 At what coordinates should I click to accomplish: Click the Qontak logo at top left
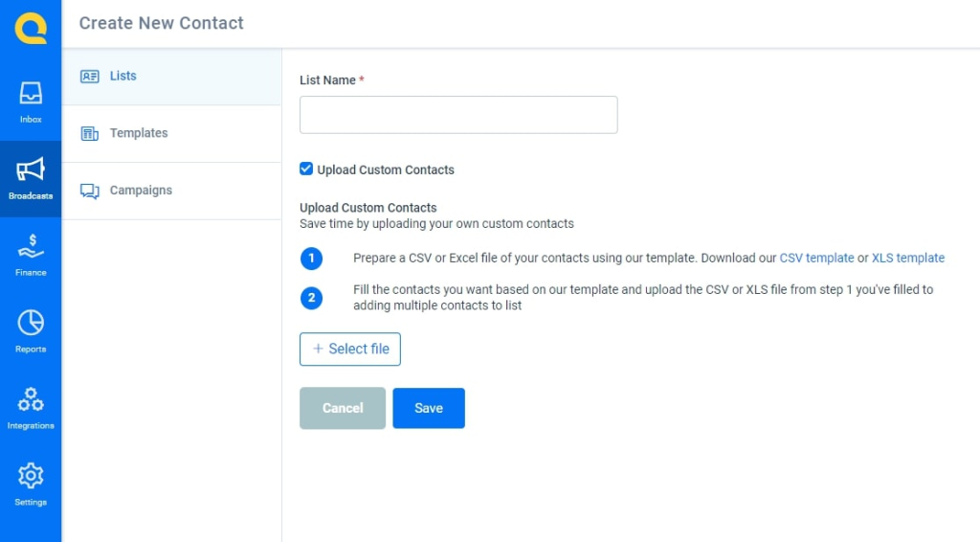coord(31,29)
